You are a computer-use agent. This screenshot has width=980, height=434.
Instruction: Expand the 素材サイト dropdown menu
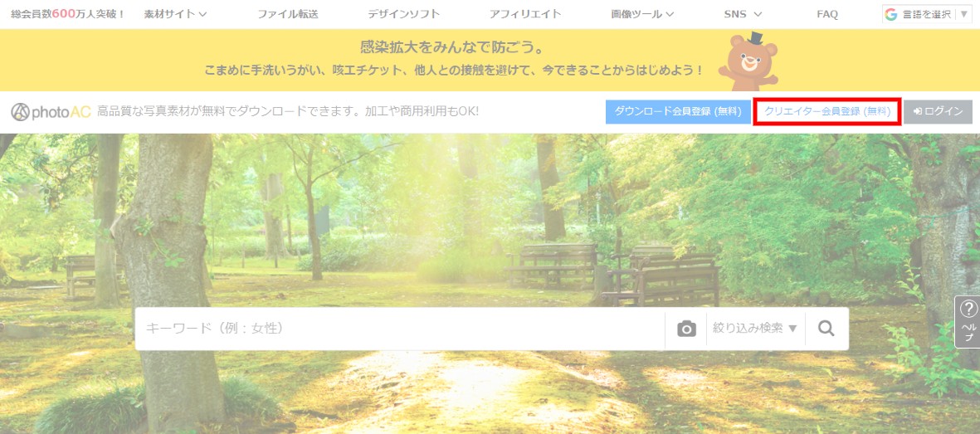pos(175,14)
